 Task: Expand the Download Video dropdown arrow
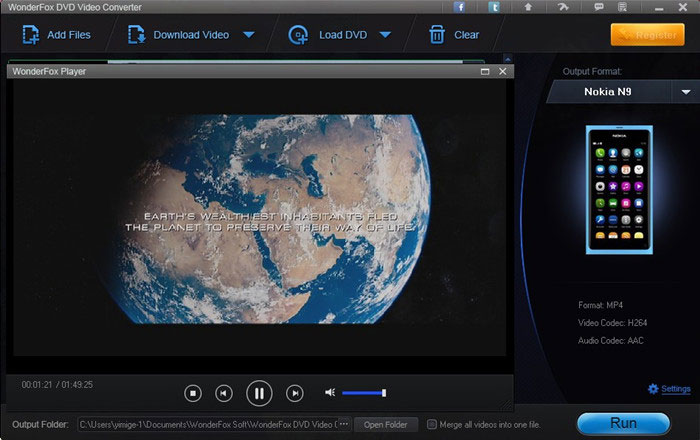pos(249,35)
